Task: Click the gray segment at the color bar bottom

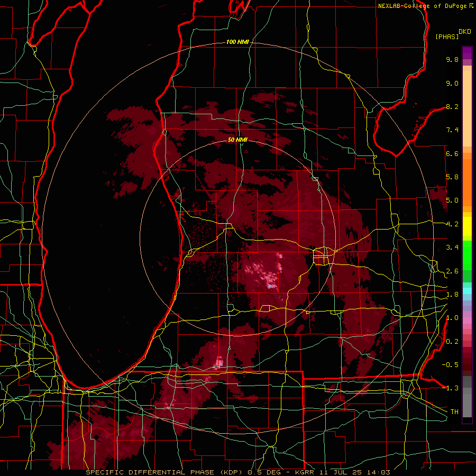Action: pos(467,405)
